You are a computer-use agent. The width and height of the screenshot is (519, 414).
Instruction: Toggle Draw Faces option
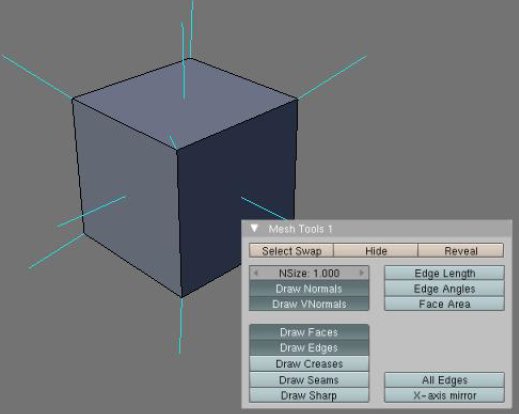[309, 332]
